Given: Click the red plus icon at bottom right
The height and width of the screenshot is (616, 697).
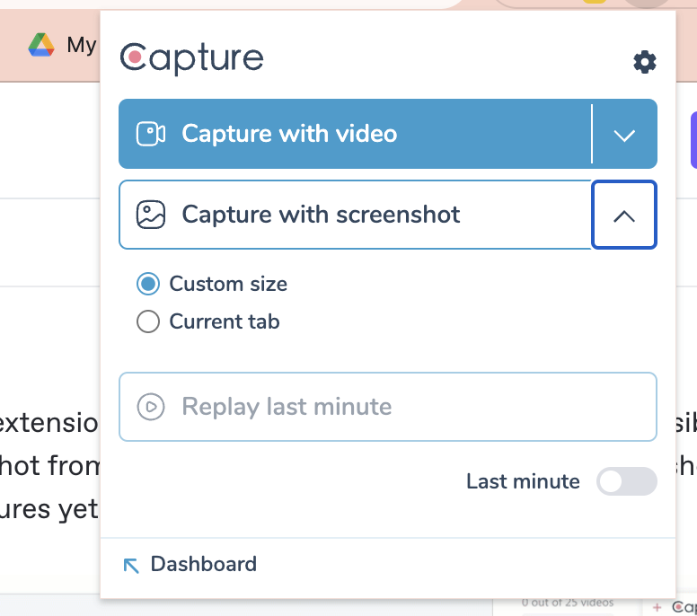Looking at the screenshot, I should point(657,607).
